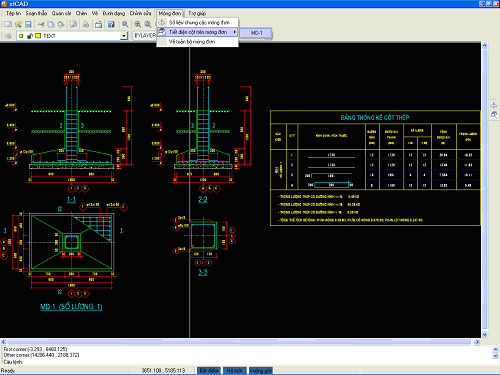
Task: Open the Vẽ menu
Action: pyautogui.click(x=95, y=13)
